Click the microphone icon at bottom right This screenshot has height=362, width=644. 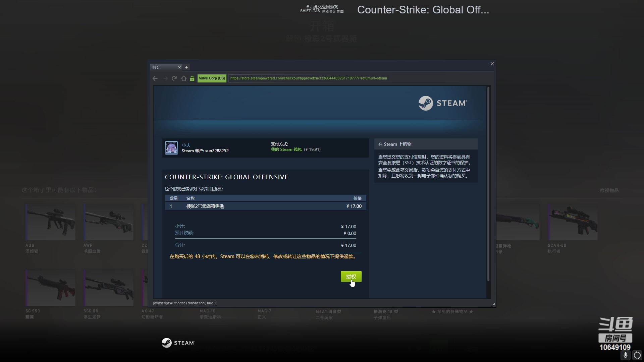pos(625,355)
